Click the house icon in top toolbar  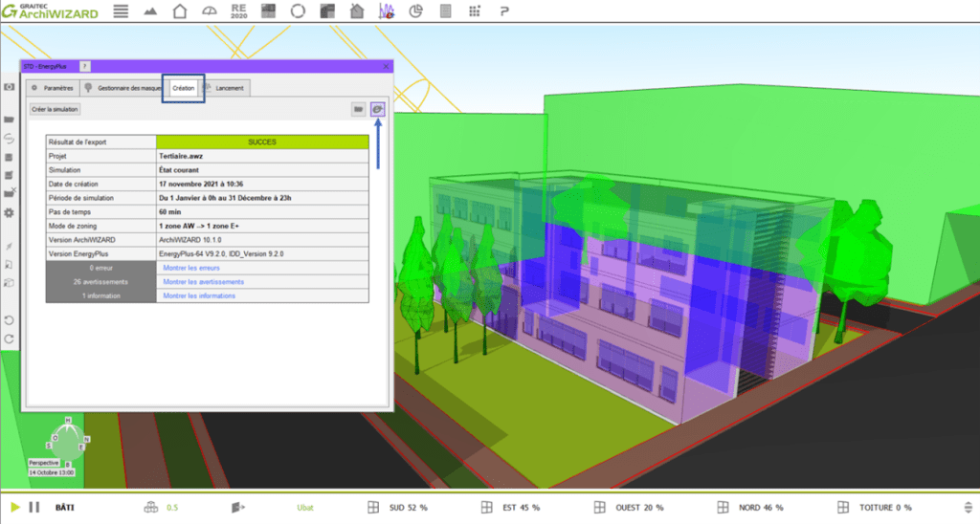(179, 11)
